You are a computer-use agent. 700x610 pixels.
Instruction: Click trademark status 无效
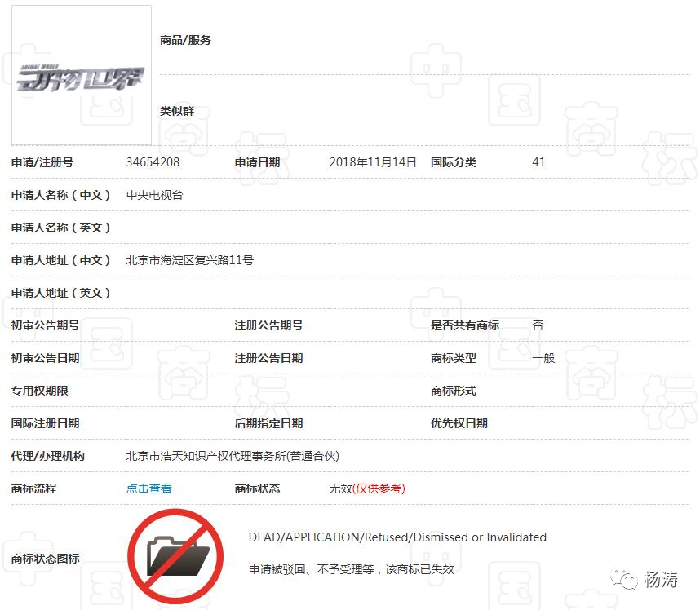pyautogui.click(x=340, y=488)
